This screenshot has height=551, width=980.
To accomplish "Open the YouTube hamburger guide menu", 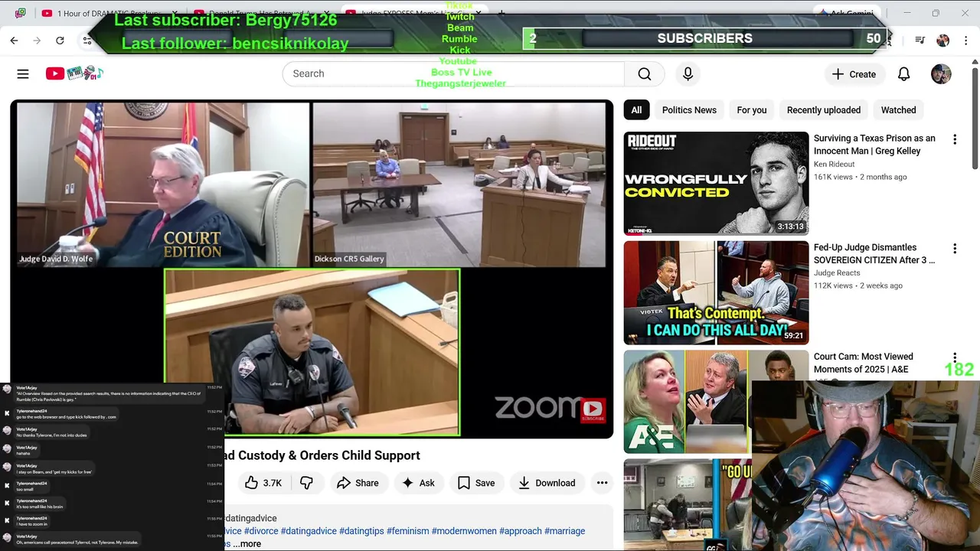I will pyautogui.click(x=23, y=73).
